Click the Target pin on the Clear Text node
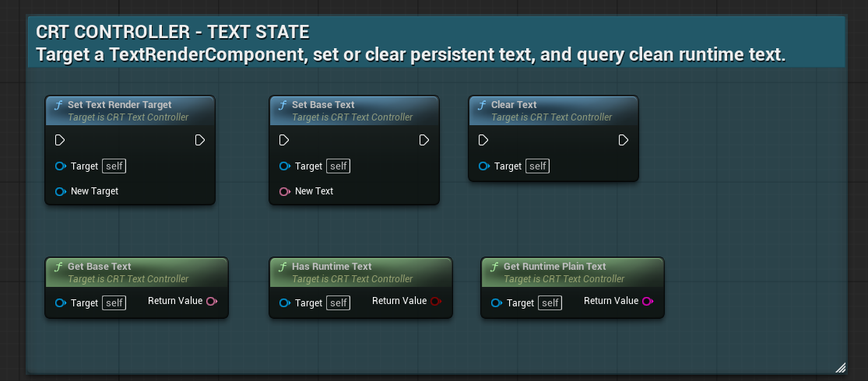The width and height of the screenshot is (868, 381). point(483,166)
